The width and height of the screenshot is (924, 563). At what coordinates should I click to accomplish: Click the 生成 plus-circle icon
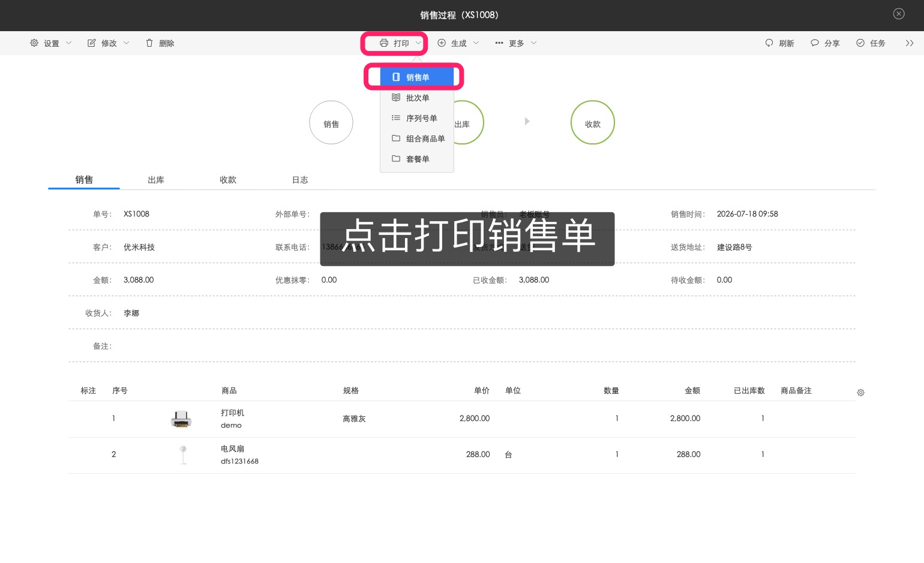coord(442,43)
